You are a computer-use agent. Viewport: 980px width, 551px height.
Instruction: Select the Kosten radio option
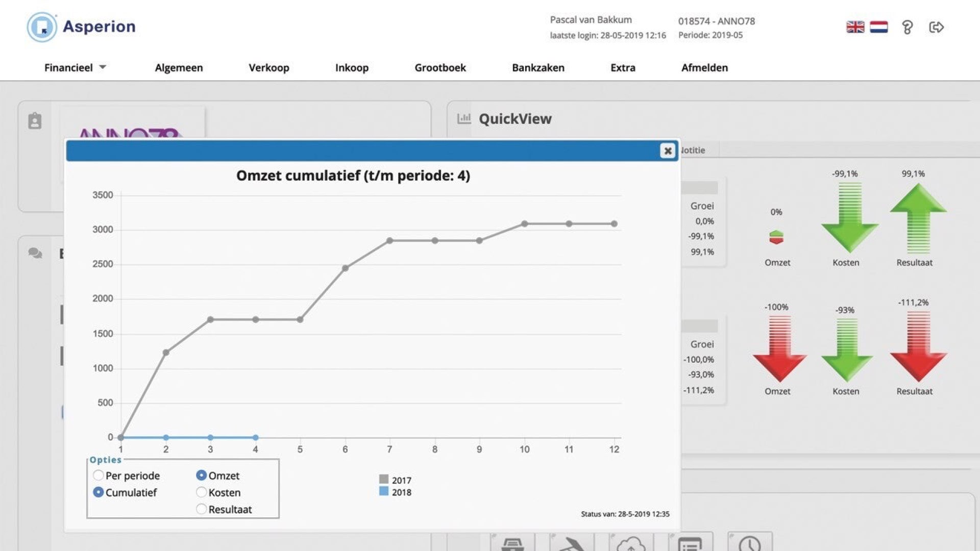pos(201,492)
